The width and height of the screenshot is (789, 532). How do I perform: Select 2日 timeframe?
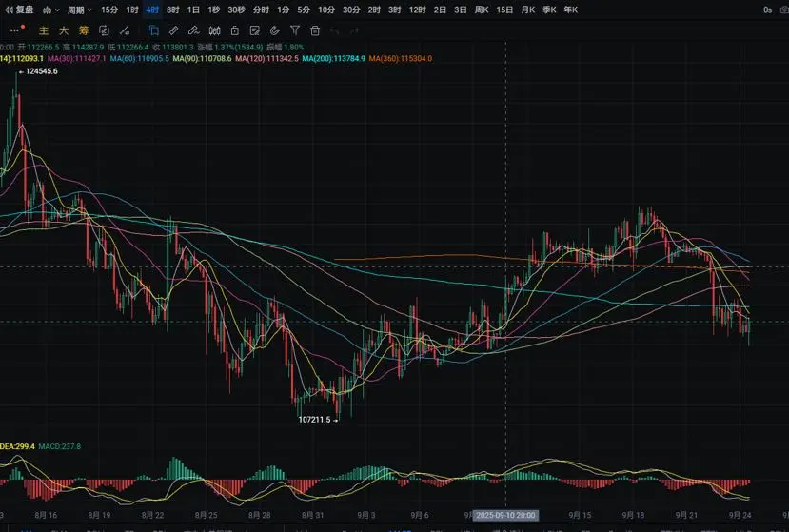pyautogui.click(x=440, y=10)
